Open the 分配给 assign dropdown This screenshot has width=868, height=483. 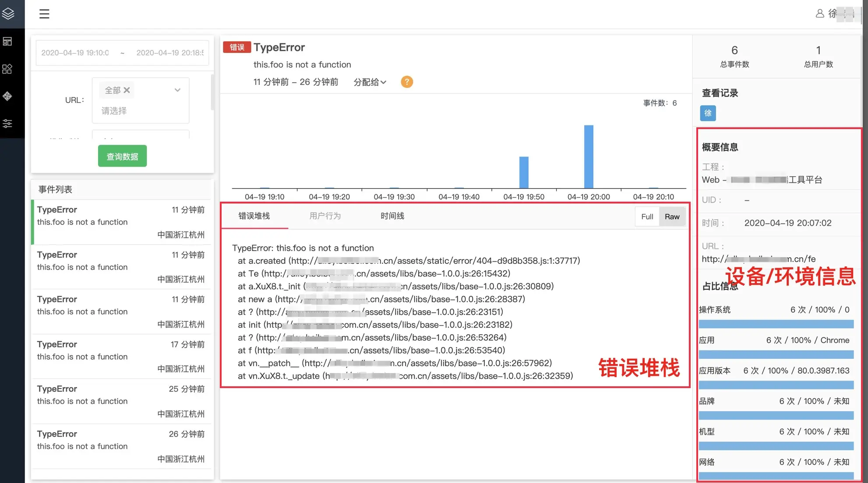coord(370,82)
